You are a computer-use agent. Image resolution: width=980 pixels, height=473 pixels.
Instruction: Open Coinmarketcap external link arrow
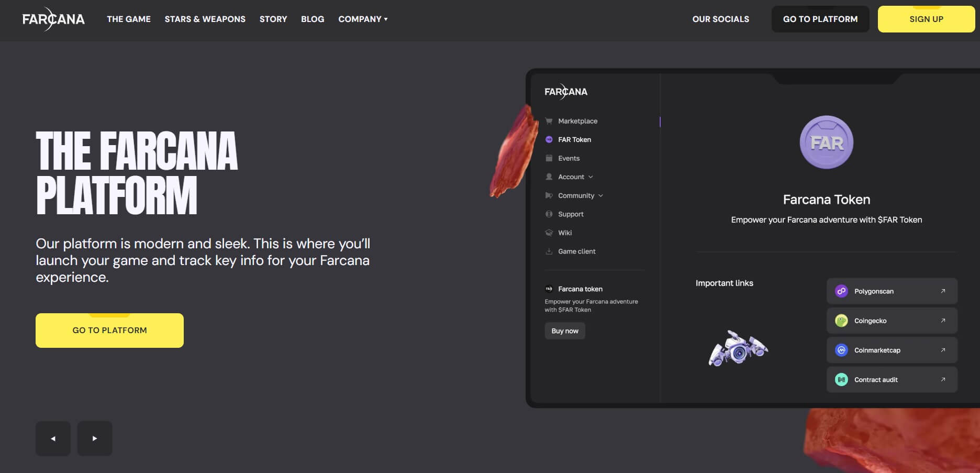[x=943, y=350]
